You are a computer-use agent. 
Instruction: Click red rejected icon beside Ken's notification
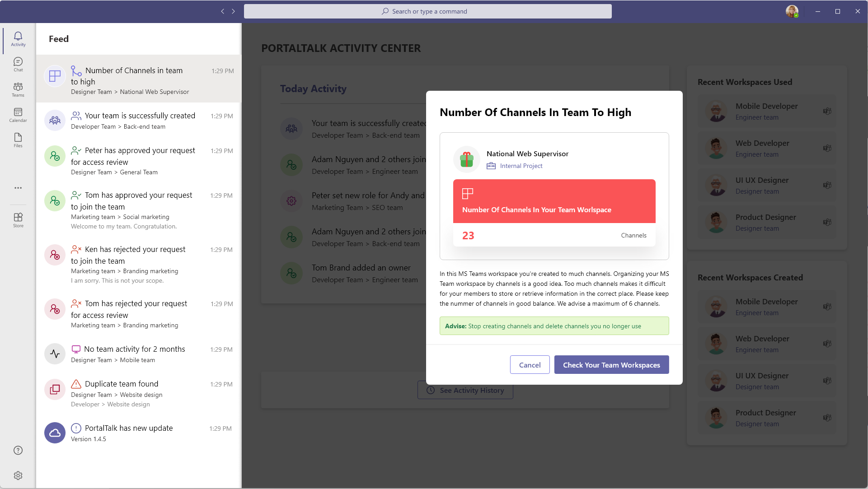tap(55, 255)
